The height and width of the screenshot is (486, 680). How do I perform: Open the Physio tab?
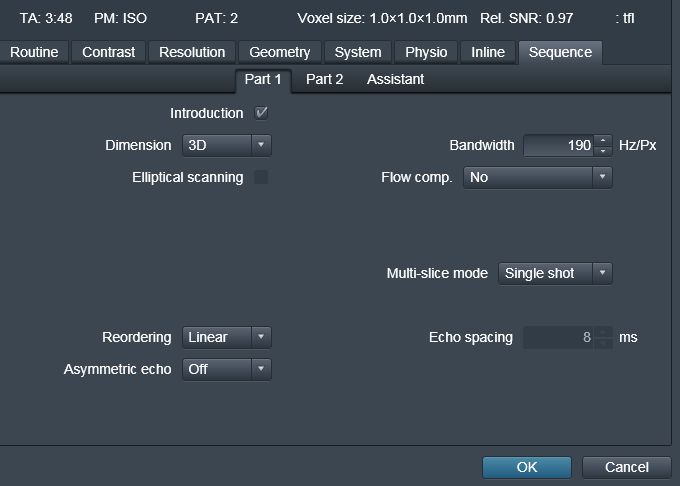426,52
